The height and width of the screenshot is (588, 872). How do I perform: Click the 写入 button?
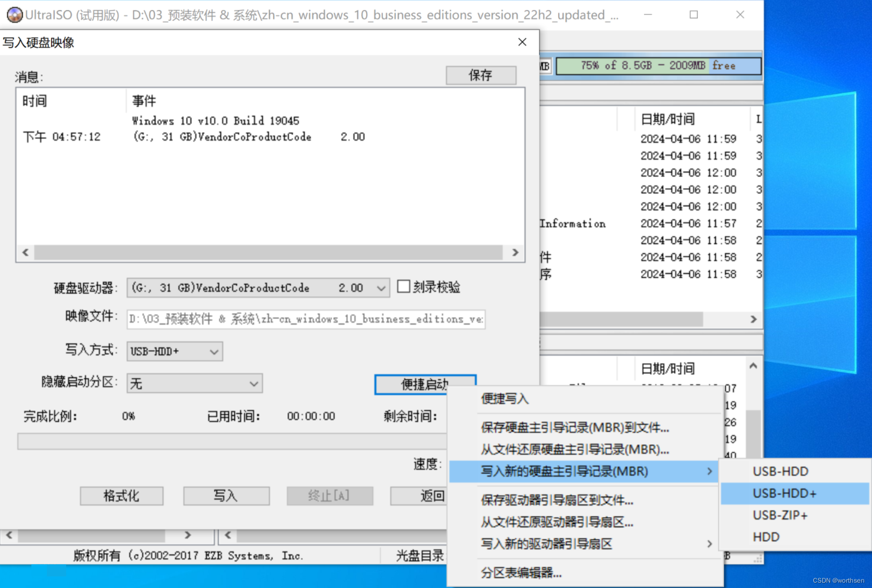point(226,496)
